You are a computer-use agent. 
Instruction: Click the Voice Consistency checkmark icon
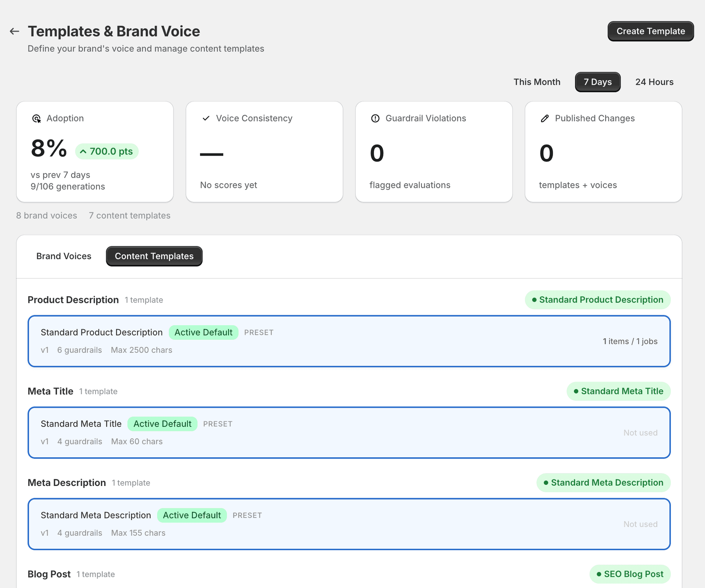(x=206, y=118)
